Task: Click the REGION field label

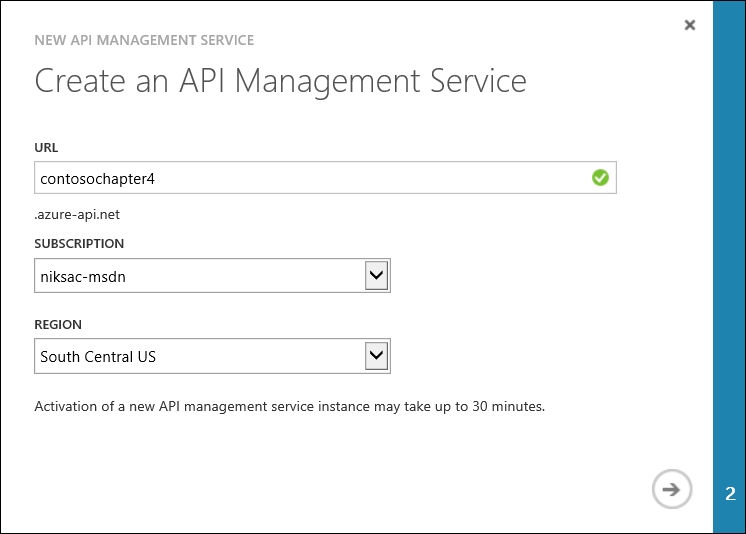Action: [x=58, y=325]
